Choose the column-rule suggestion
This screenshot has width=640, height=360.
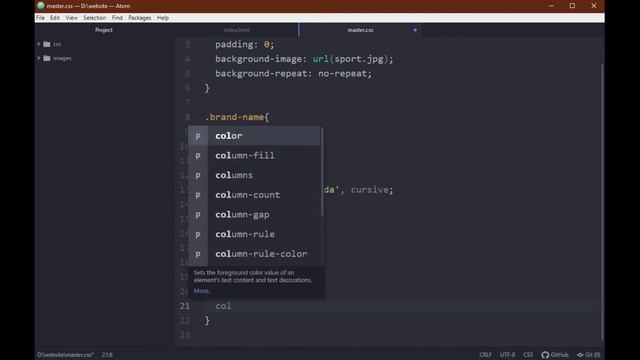coord(254,234)
